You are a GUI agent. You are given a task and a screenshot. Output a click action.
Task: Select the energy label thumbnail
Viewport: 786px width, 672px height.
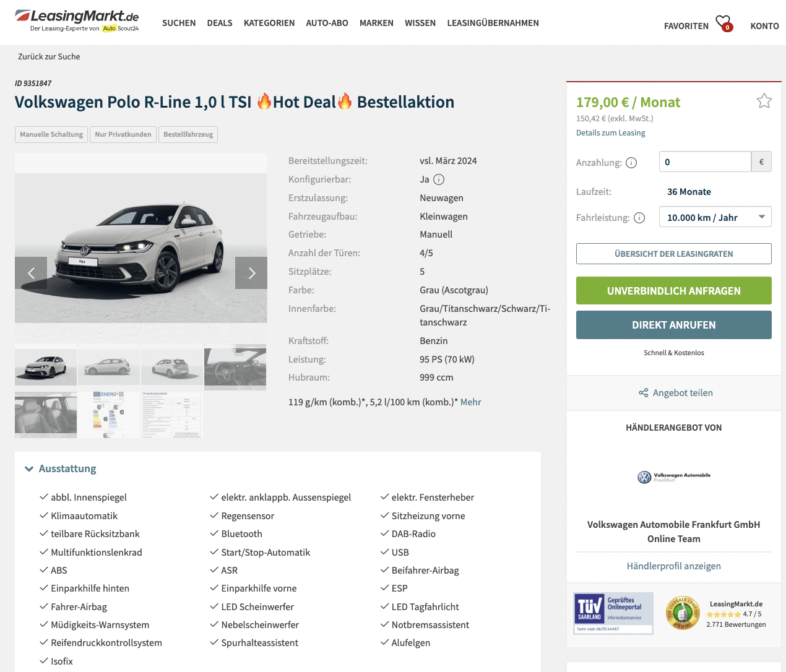point(109,415)
